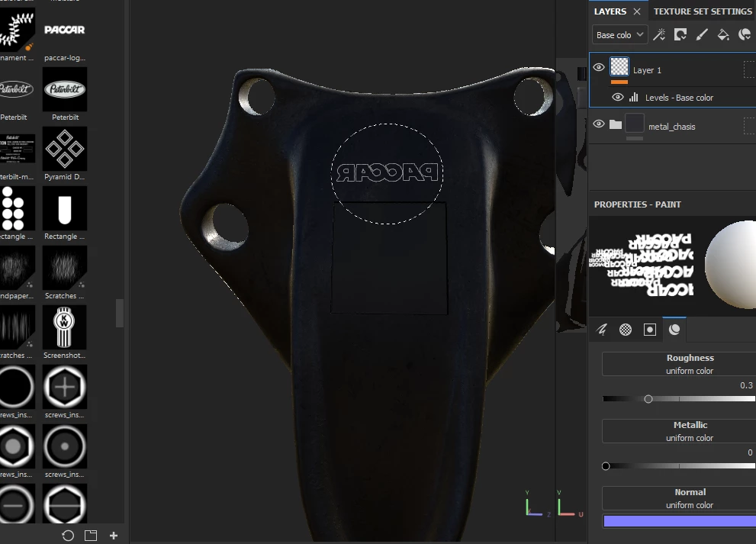Expand the metal_chasis folder
The height and width of the screenshot is (544, 756).
click(615, 124)
